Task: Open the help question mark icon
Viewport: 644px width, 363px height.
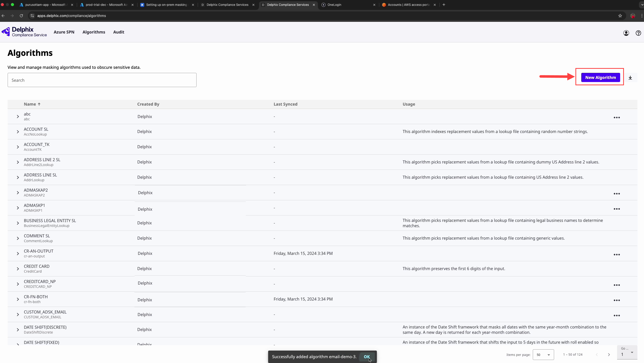Action: click(638, 33)
